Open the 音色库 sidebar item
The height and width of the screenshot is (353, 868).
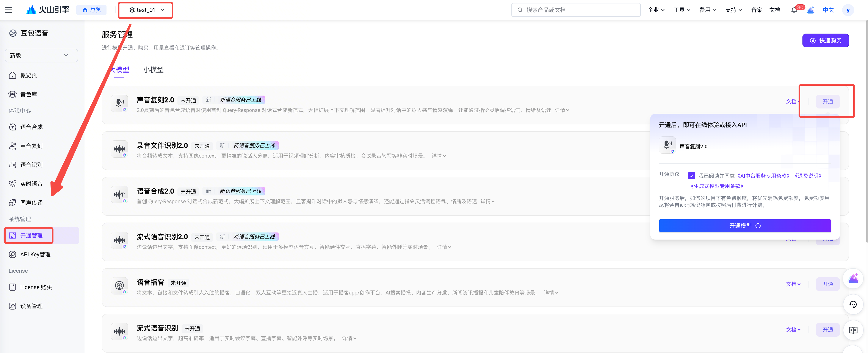28,94
